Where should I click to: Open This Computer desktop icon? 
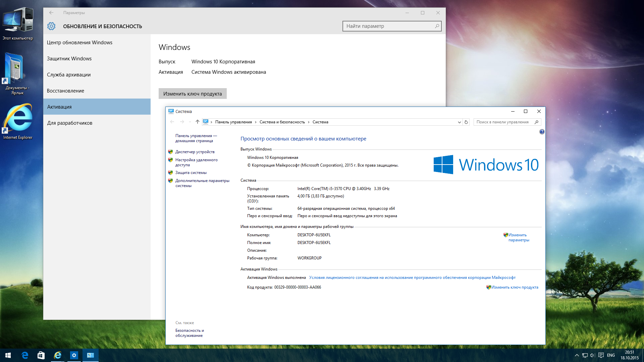18,23
